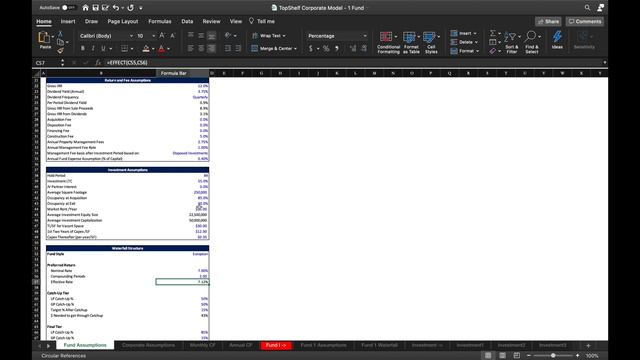Open the Page Layout ribbon tab

tap(123, 21)
